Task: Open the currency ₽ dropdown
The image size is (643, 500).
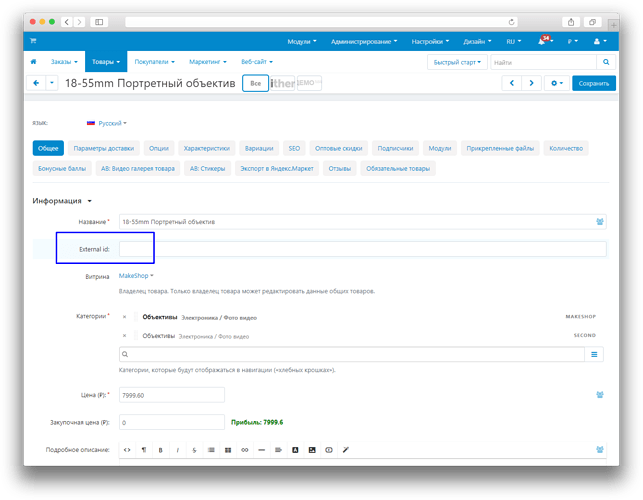Action: [x=572, y=41]
